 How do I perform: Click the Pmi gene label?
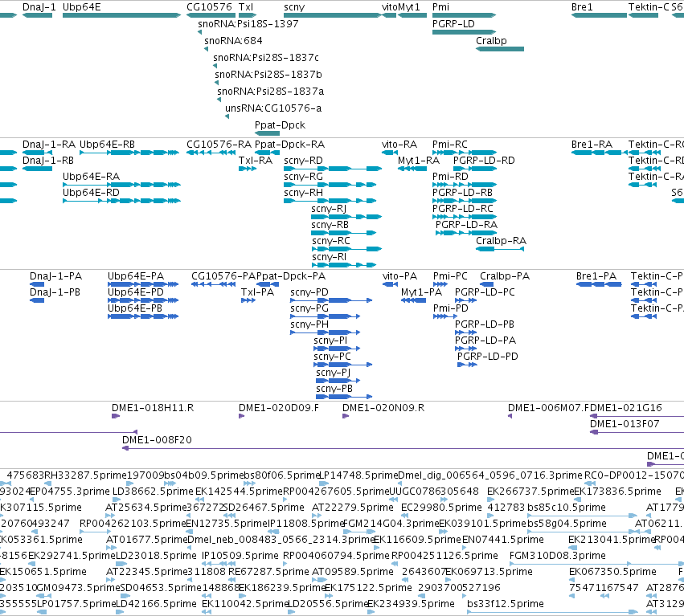[440, 7]
